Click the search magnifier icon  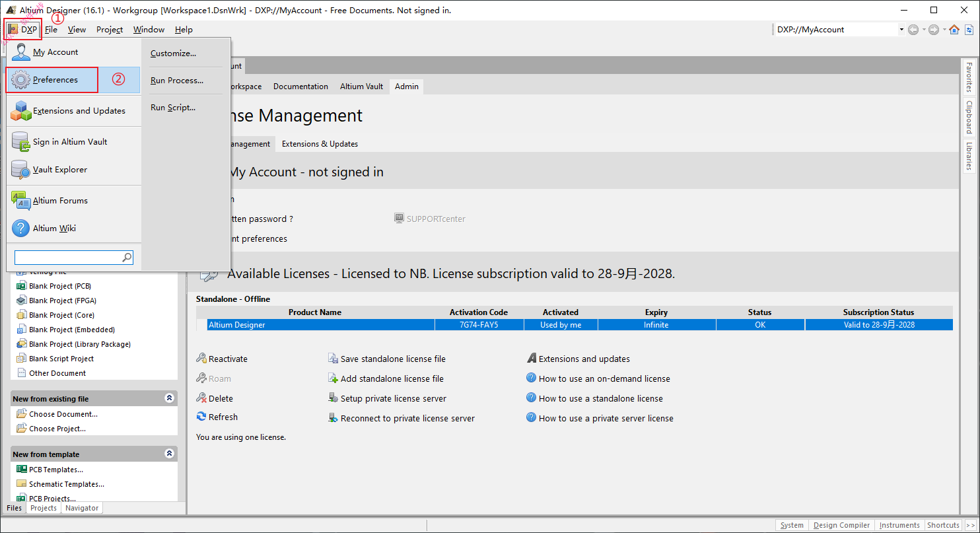[127, 258]
